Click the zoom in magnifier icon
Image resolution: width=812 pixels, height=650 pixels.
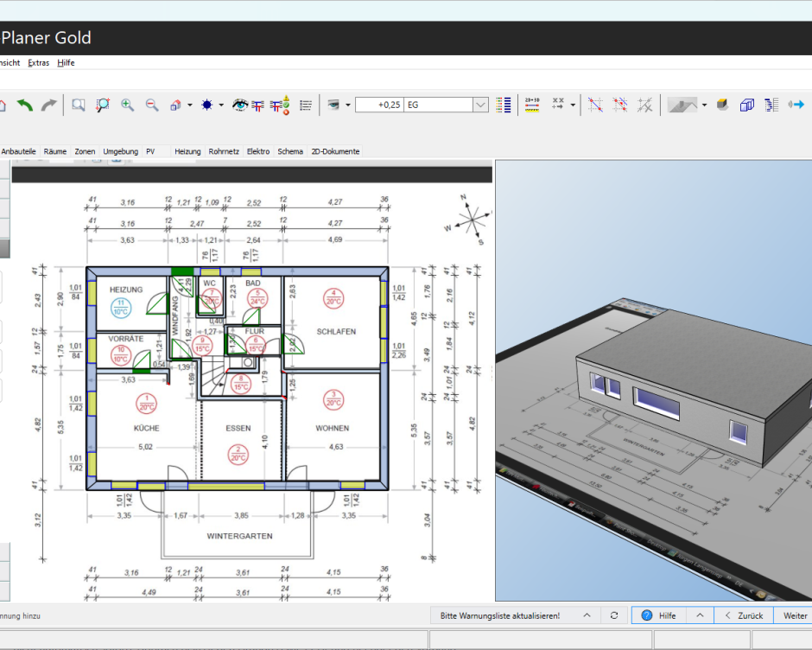tap(127, 105)
